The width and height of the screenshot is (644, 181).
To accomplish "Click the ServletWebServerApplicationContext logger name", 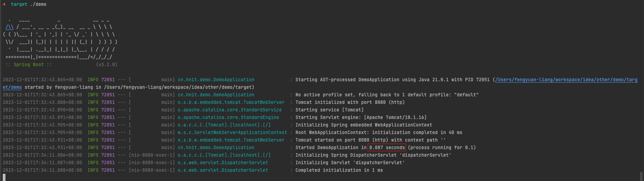I will [x=232, y=133].
